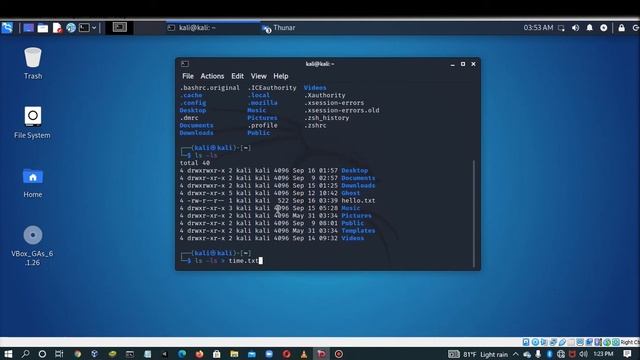Click the .zsh_history file name
The width and height of the screenshot is (640, 360).
327,118
